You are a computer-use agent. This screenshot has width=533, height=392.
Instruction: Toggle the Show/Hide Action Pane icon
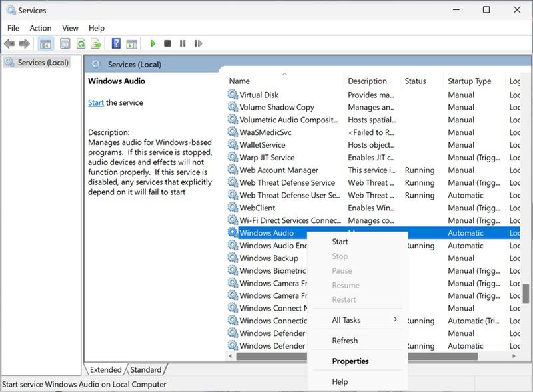(131, 43)
